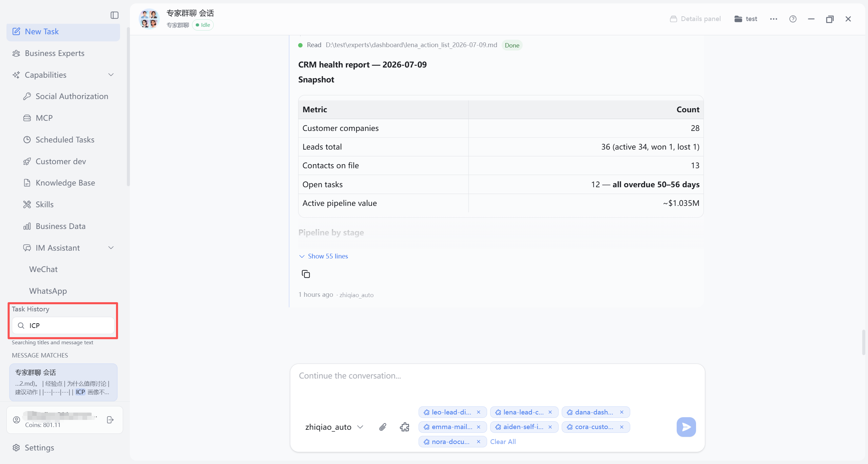Screen dimensions: 868x464
Task: Open the Details panel
Action: pos(695,19)
